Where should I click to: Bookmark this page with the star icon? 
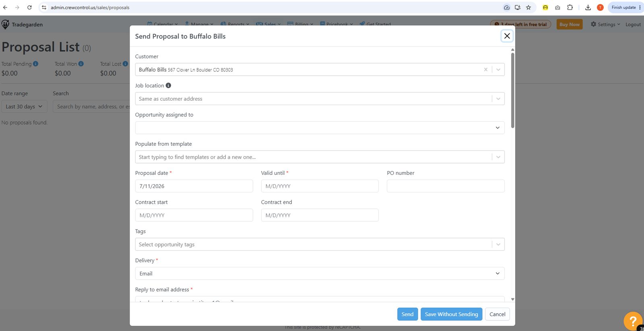[x=528, y=7]
